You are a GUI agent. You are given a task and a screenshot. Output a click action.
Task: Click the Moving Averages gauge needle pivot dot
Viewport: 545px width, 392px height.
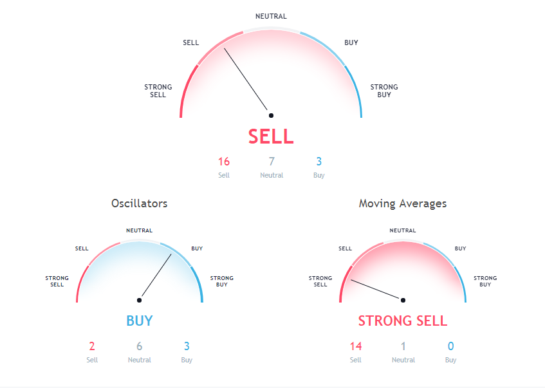point(403,300)
